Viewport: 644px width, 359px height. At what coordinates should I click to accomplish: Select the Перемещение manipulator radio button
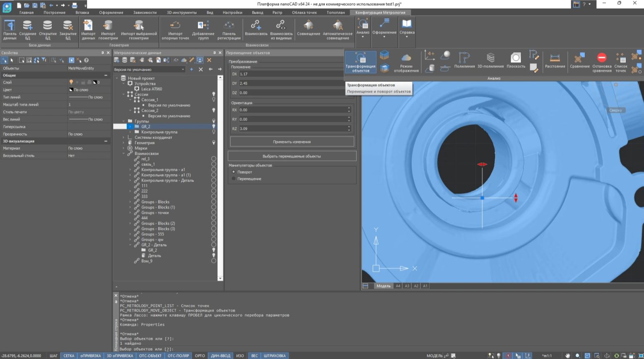click(234, 179)
